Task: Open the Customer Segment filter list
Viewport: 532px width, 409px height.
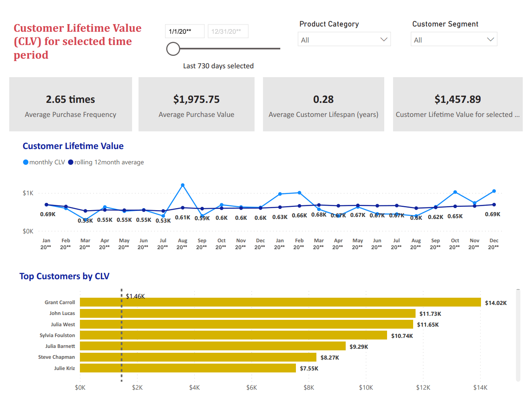Action: point(453,39)
